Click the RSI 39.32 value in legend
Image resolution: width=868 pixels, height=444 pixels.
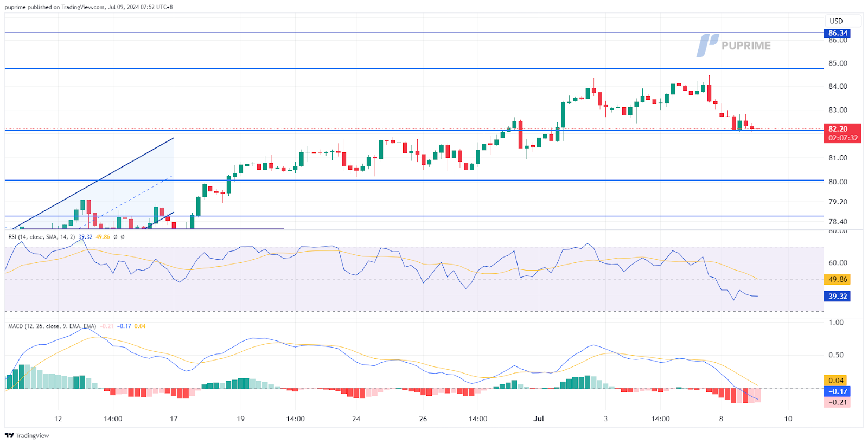click(x=85, y=237)
